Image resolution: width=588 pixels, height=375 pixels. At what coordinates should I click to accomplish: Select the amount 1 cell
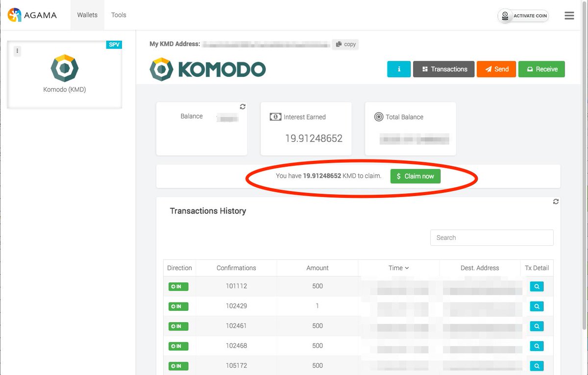click(318, 306)
